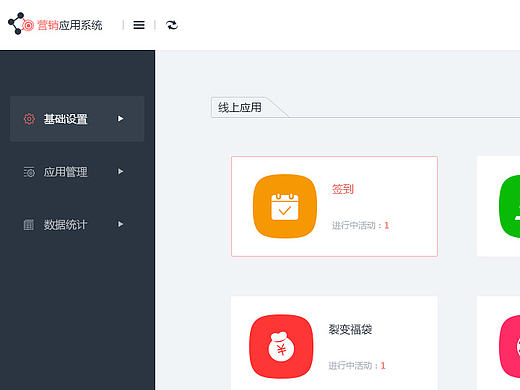
Task: Click the icon beside 数据统计
Action: tap(29, 225)
